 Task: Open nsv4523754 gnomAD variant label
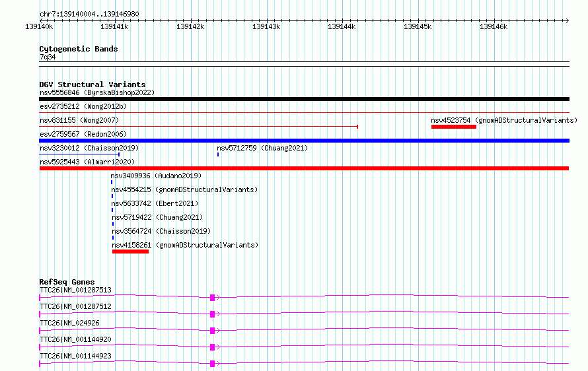coord(504,120)
